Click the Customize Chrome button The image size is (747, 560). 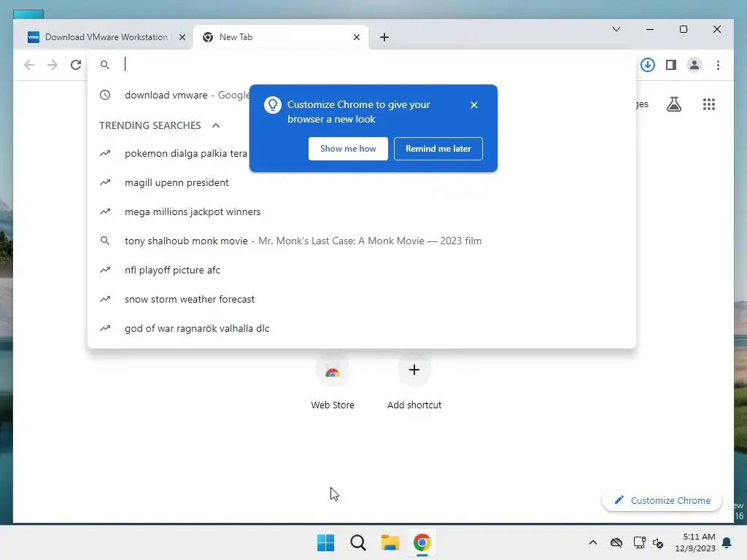(x=662, y=500)
